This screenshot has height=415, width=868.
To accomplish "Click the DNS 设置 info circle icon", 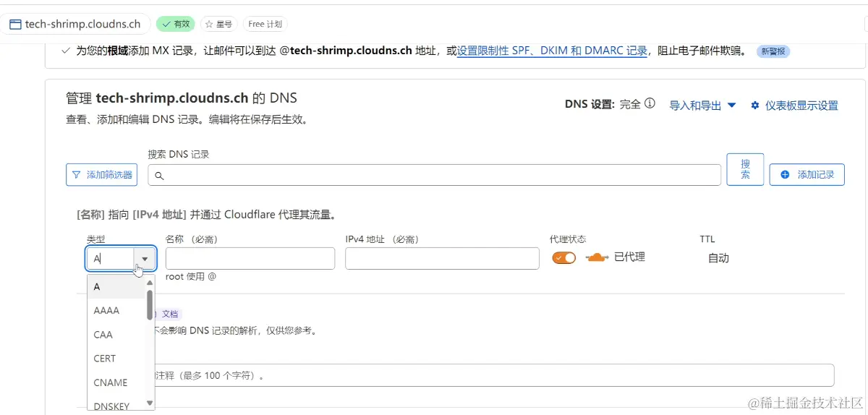I will 650,104.
